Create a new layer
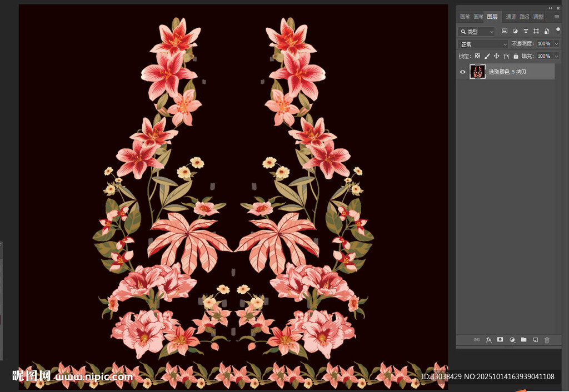This screenshot has width=569, height=392. pos(535,340)
